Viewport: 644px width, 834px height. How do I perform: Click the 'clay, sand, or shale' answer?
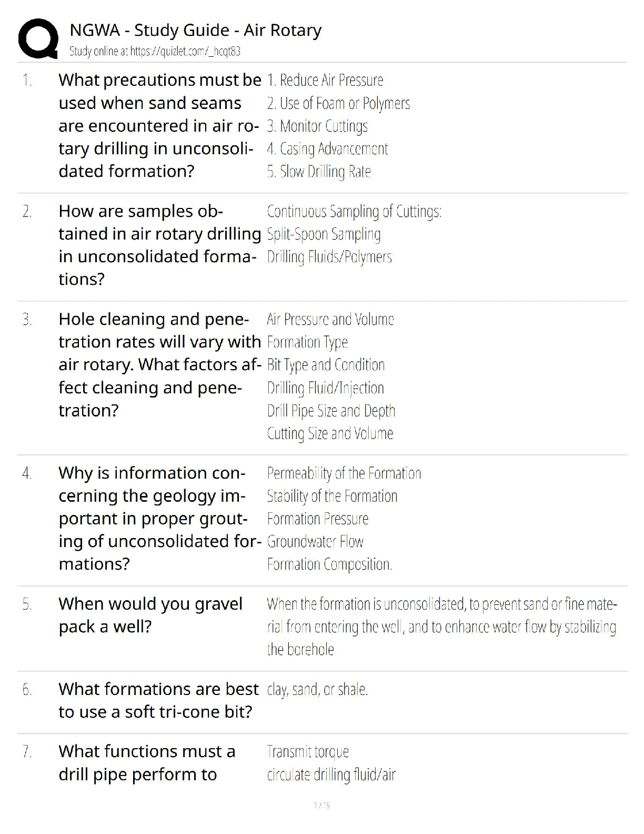[x=317, y=689]
